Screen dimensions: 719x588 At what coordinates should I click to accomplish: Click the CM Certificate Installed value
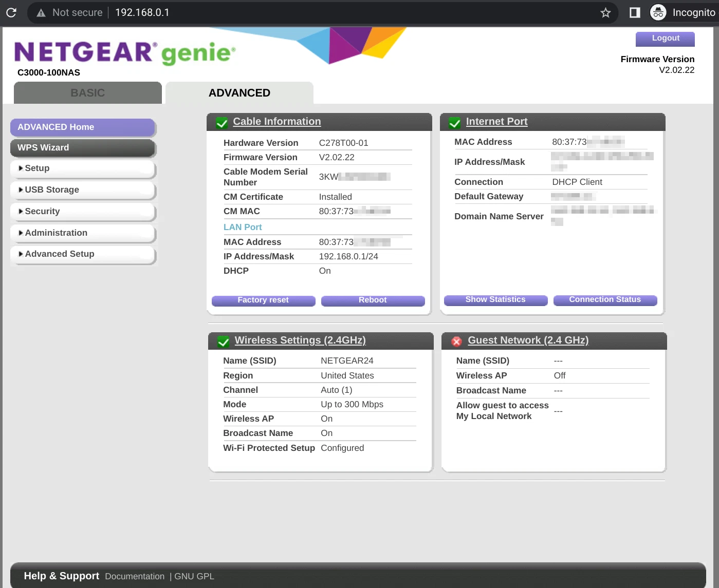pyautogui.click(x=335, y=197)
